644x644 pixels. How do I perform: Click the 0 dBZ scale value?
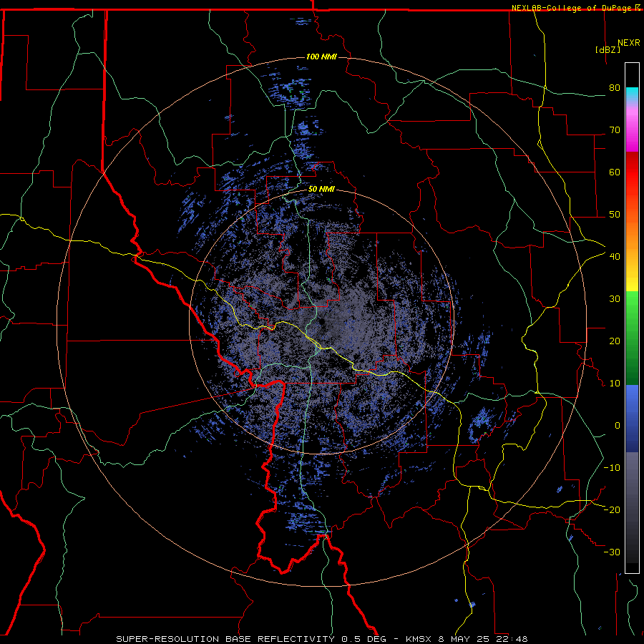(618, 426)
